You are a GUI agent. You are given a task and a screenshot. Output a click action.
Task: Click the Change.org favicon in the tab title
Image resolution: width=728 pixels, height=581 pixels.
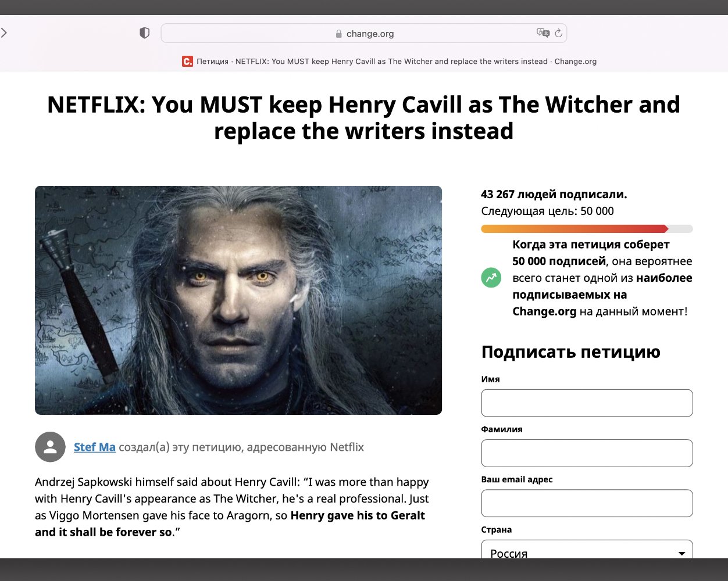187,61
